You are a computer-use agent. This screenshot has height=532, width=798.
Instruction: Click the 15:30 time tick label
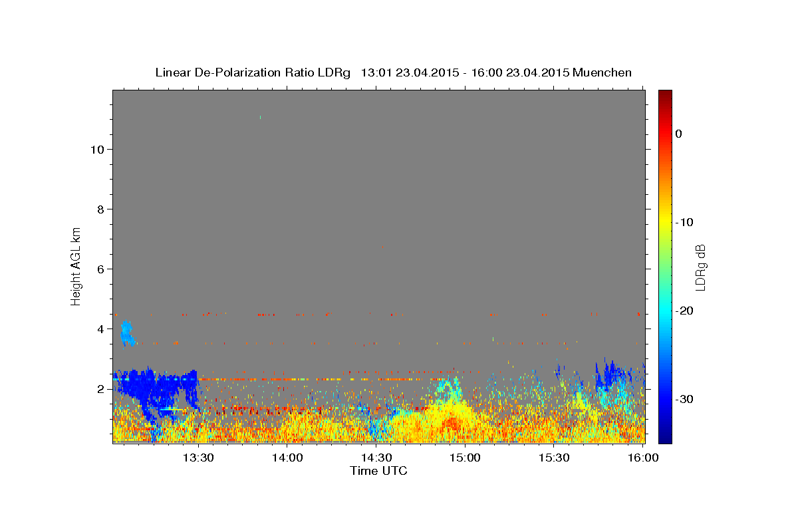[x=553, y=458]
